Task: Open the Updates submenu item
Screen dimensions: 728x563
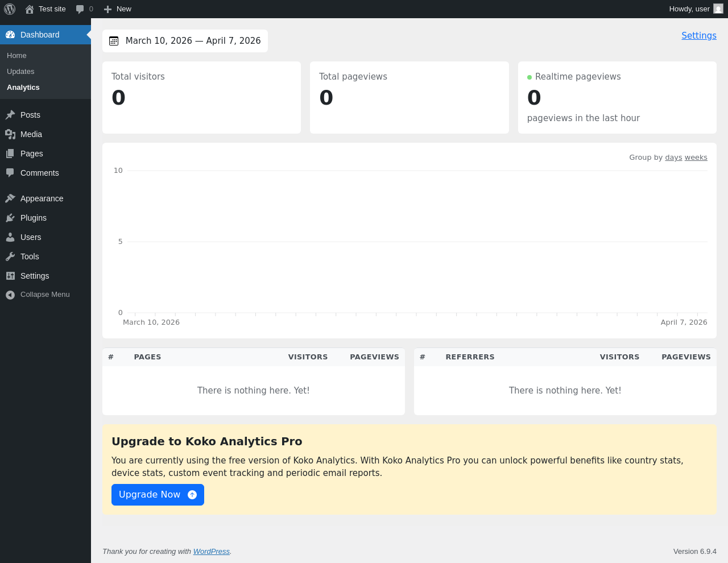Action: 20,72
